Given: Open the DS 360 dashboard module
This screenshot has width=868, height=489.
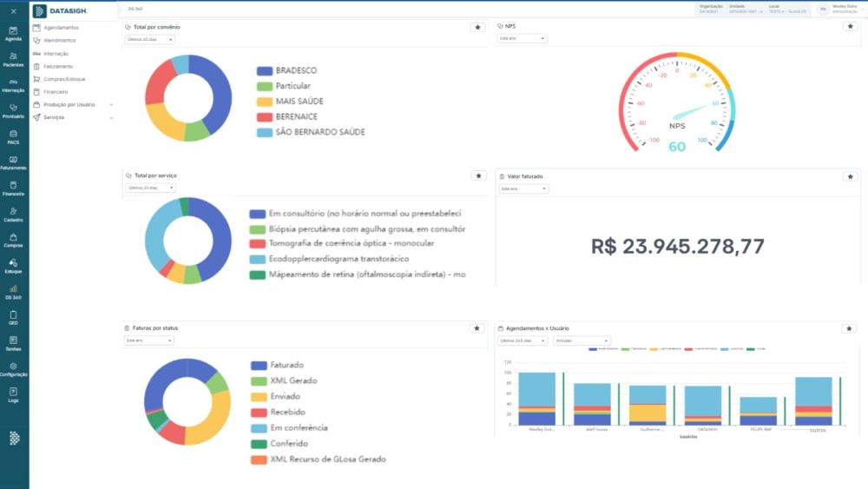Looking at the screenshot, I should point(13,293).
